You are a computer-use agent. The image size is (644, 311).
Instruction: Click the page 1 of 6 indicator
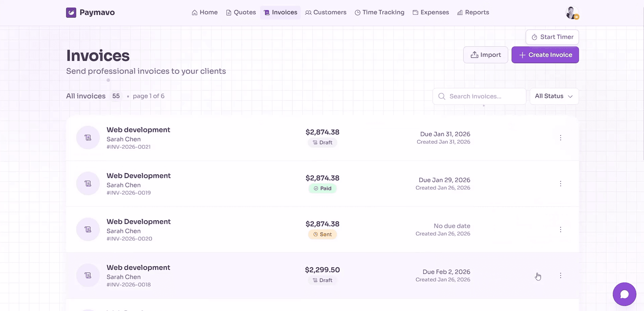149,96
